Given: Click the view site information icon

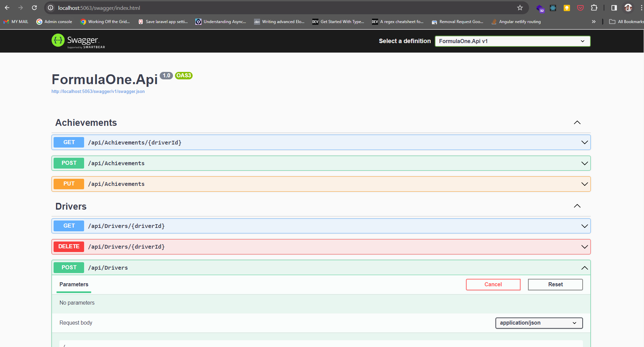Looking at the screenshot, I should pyautogui.click(x=50, y=8).
